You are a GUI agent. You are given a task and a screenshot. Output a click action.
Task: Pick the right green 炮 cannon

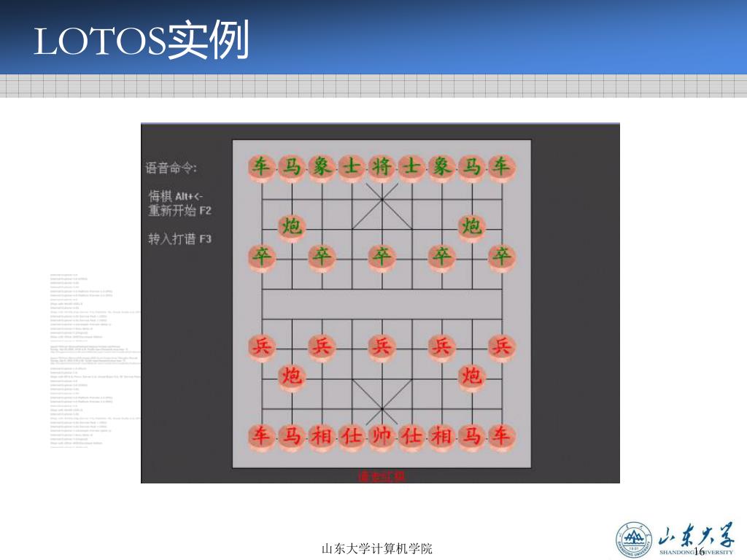click(472, 227)
